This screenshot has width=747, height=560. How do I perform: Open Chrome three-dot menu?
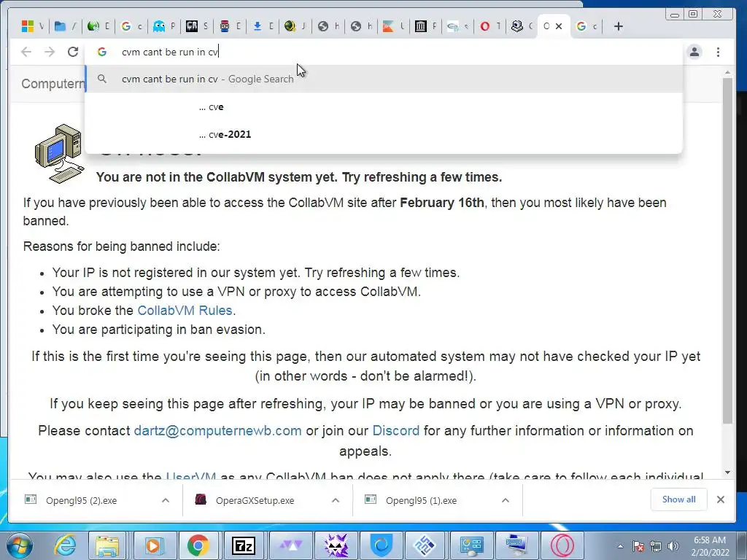click(718, 52)
